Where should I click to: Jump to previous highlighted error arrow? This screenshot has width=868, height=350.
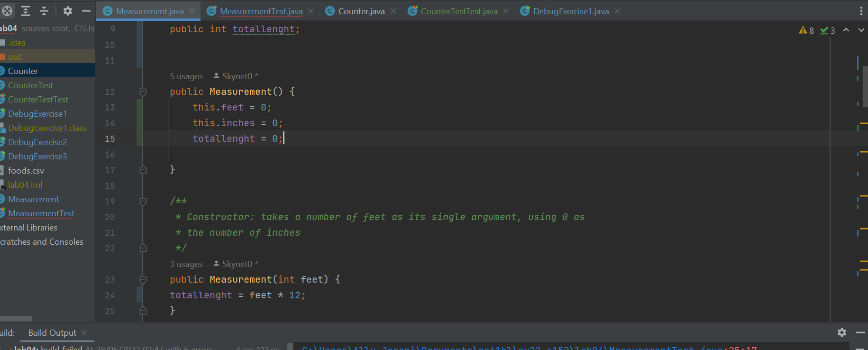846,30
